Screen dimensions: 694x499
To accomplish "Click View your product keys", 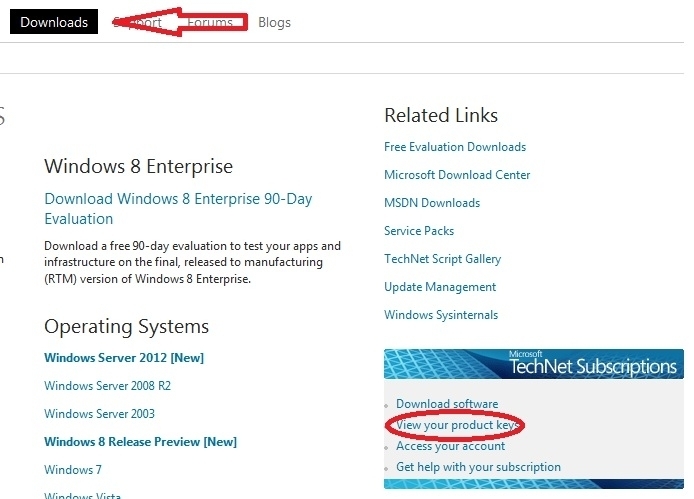I will (456, 425).
